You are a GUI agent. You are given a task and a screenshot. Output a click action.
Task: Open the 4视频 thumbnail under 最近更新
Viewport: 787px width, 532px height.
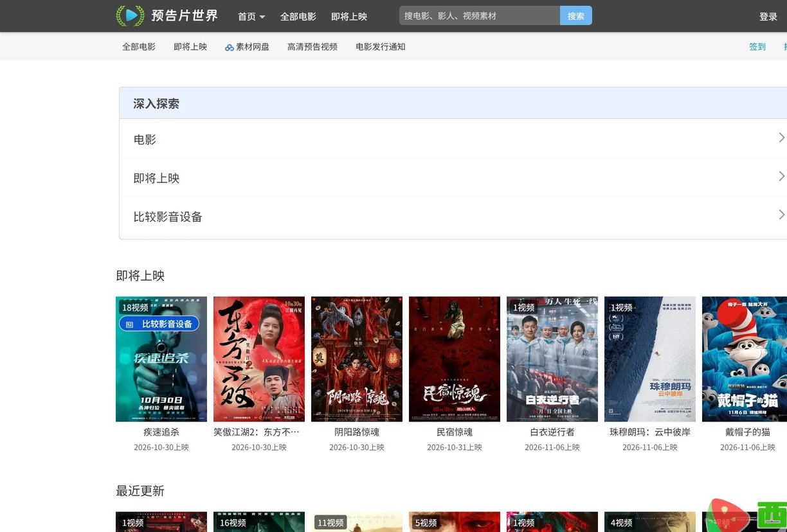650,522
